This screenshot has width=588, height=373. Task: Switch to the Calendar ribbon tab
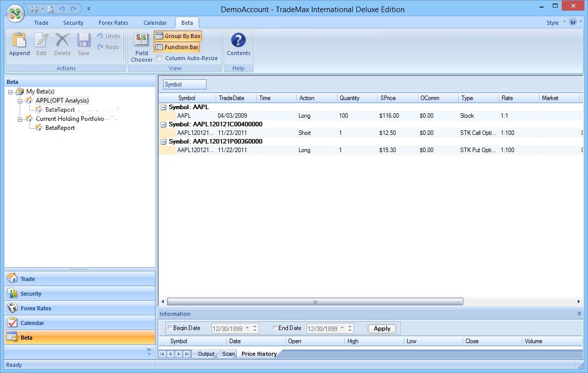[155, 23]
